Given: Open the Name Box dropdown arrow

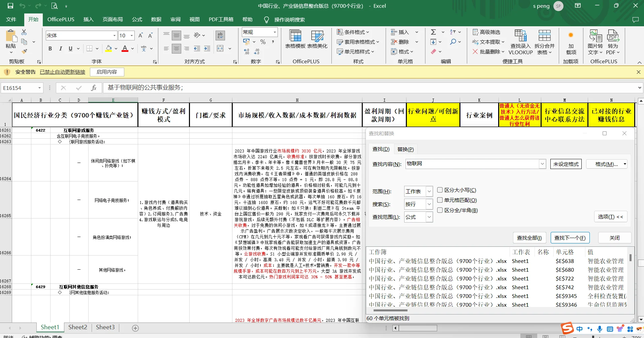Looking at the screenshot, I should pyautogui.click(x=39, y=88).
